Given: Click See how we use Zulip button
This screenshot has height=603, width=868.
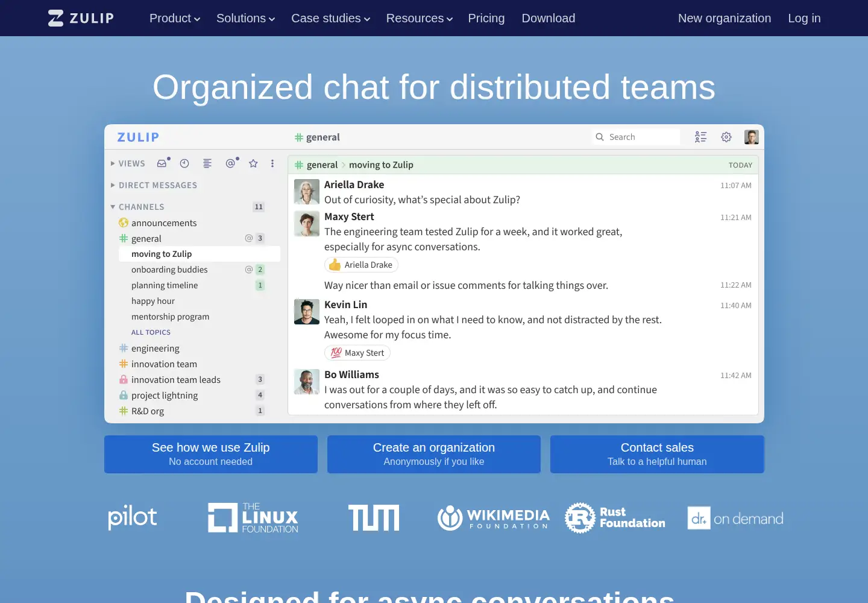Looking at the screenshot, I should click(211, 454).
